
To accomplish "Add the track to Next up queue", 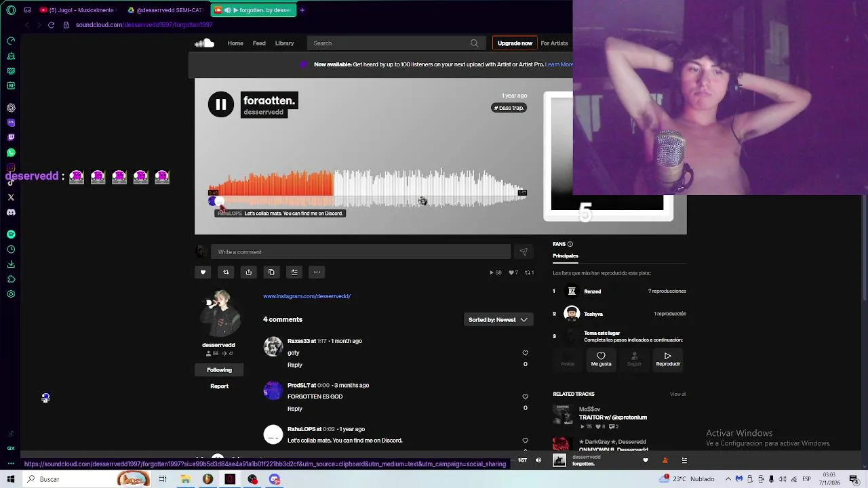I will (x=294, y=272).
